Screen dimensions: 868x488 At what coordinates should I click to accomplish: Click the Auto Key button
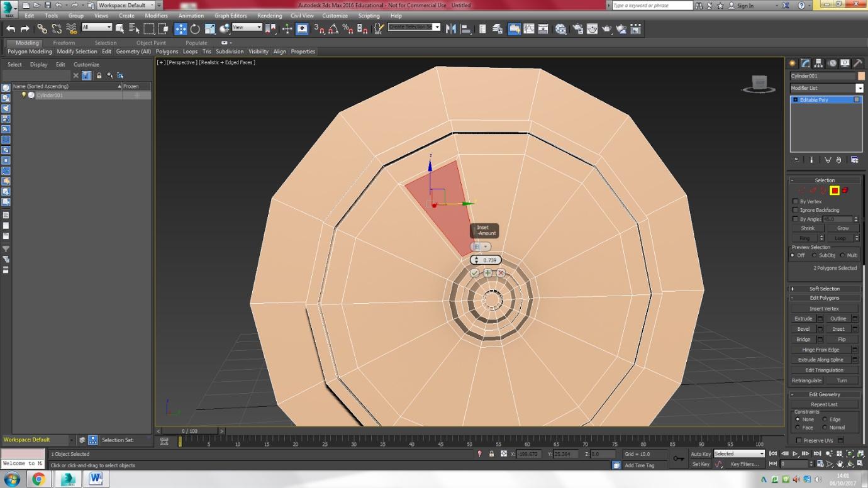pos(701,453)
